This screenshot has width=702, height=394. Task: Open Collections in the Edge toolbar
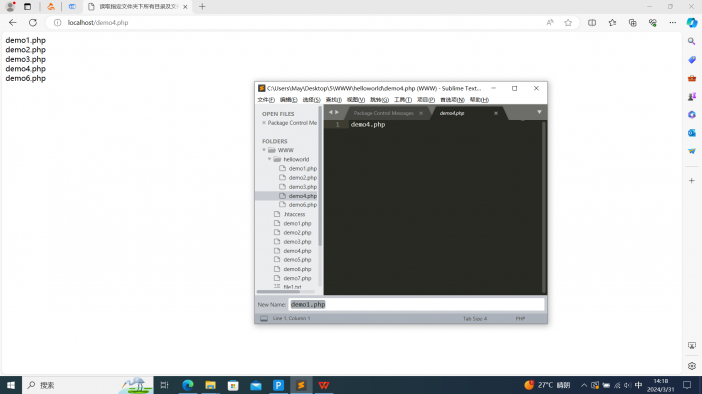[x=633, y=22]
